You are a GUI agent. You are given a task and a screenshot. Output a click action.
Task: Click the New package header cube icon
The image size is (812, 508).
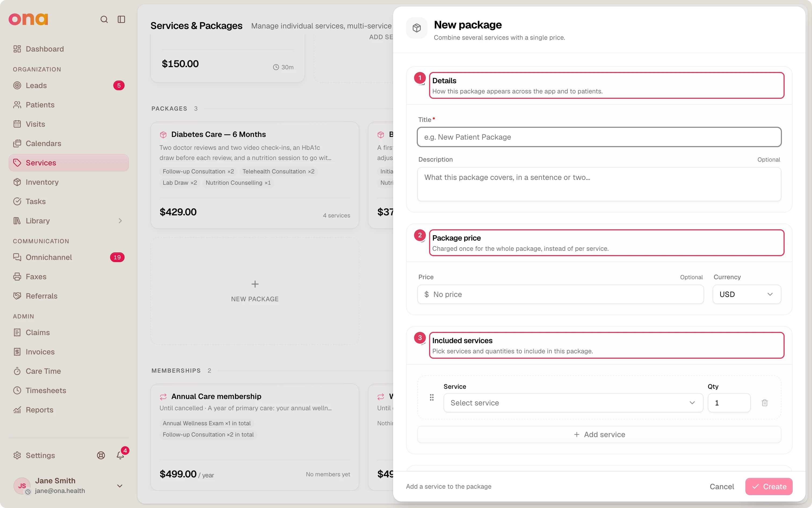point(416,28)
